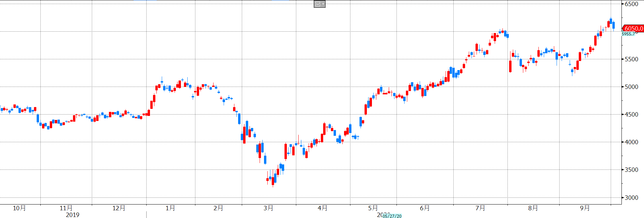
Task: Click the 4月 label on time axis
Action: tap(322, 208)
